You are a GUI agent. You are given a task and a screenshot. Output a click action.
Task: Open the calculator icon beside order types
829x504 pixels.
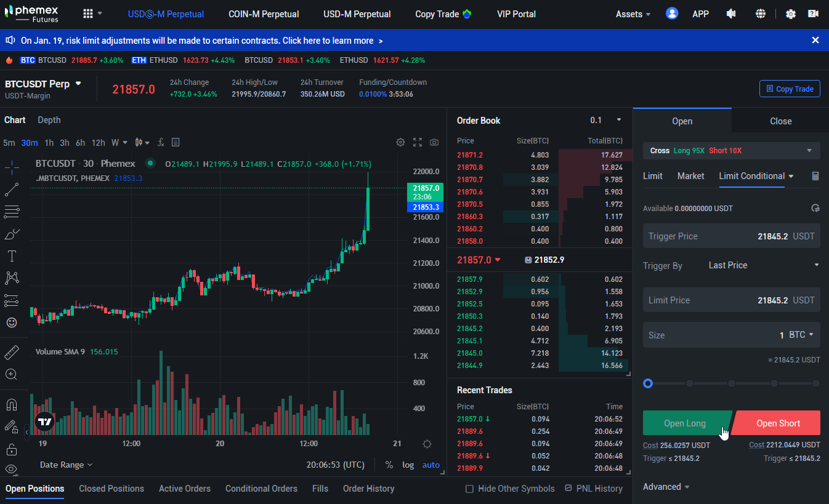coord(815,176)
